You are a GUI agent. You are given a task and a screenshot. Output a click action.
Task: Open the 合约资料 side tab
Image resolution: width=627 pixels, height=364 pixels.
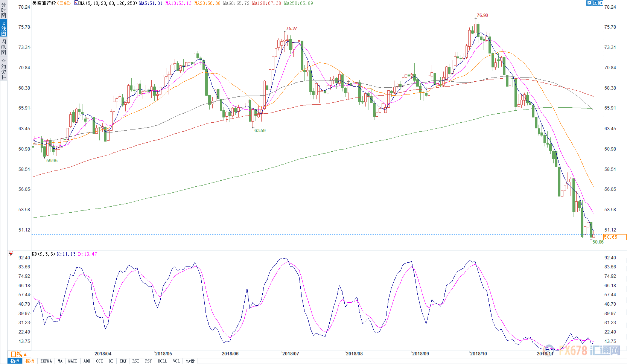(x=3, y=69)
